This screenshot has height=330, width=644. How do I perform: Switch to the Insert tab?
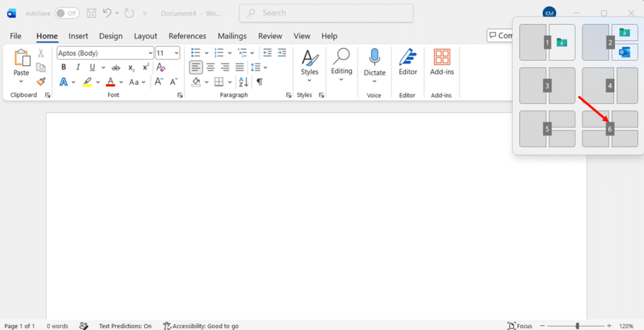78,36
